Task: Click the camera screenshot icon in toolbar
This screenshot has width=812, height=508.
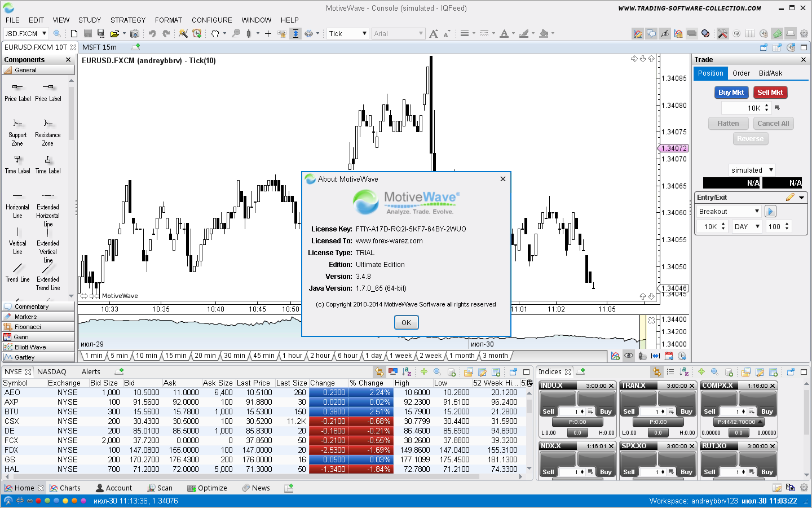Action: coord(134,34)
